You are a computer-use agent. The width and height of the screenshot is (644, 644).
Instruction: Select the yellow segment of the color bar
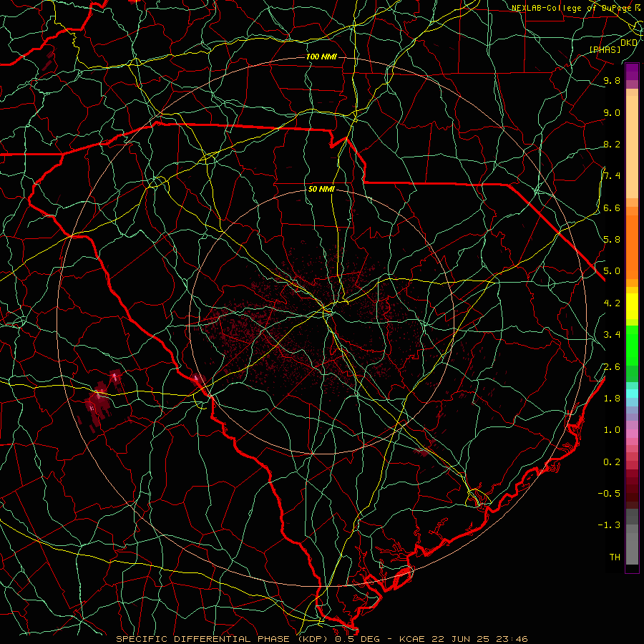coord(632,306)
